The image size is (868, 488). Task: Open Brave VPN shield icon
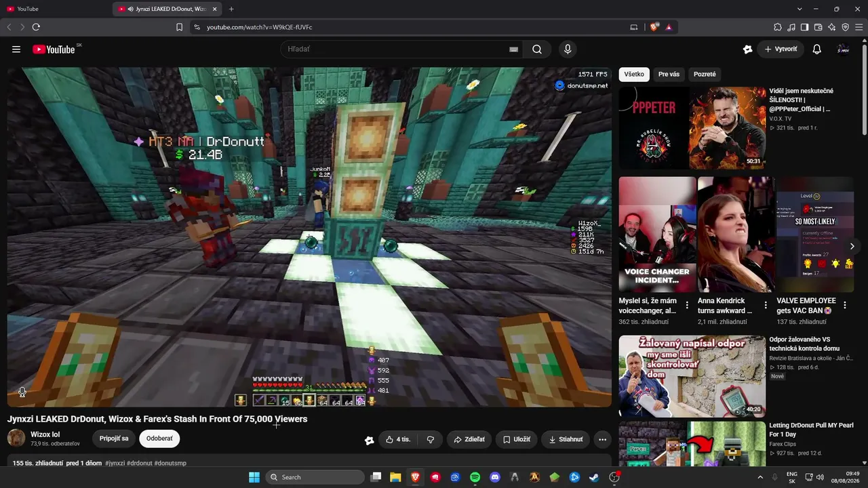tap(846, 27)
